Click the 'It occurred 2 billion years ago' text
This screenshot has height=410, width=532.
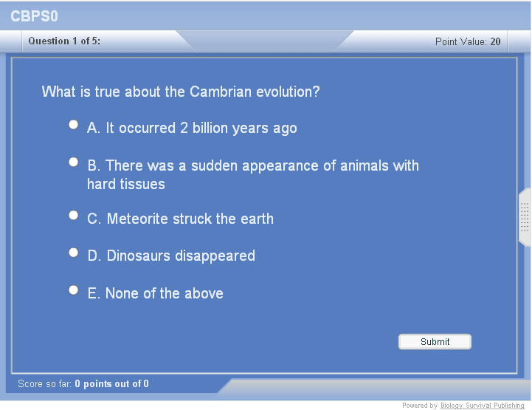192,129
